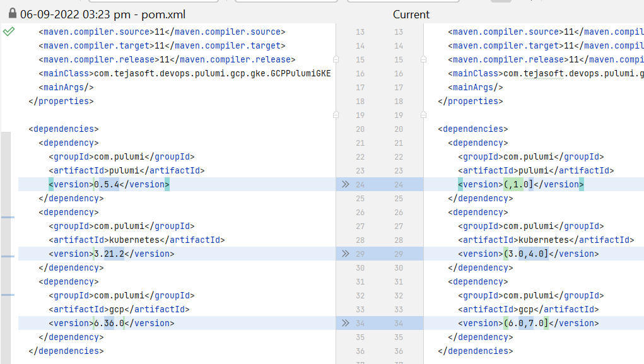The height and width of the screenshot is (364, 644).
Task: Apply the line 34 version change with arrows
Action: [346, 324]
